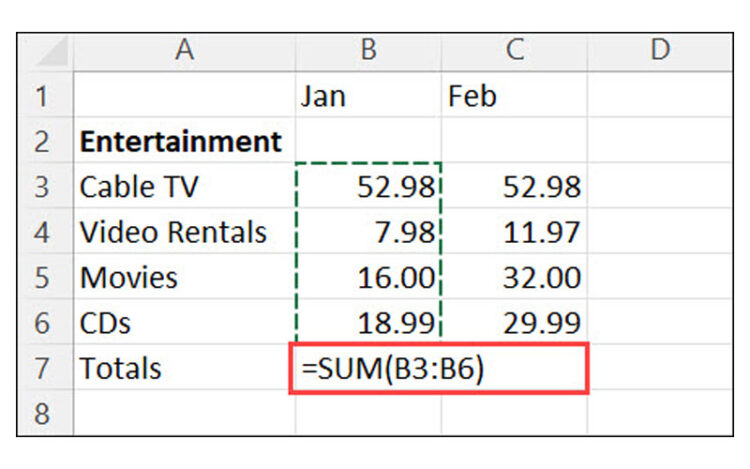The image size is (750, 469).
Task: Select column D header
Action: click(x=659, y=52)
